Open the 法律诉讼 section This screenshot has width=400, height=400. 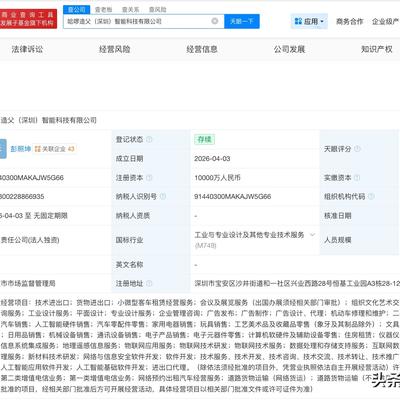(27, 49)
